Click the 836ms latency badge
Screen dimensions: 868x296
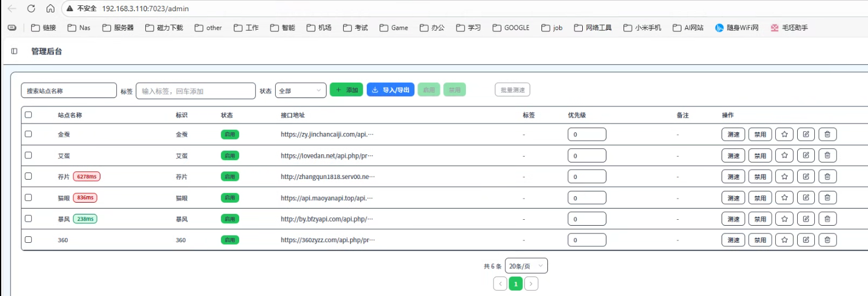[x=85, y=197]
